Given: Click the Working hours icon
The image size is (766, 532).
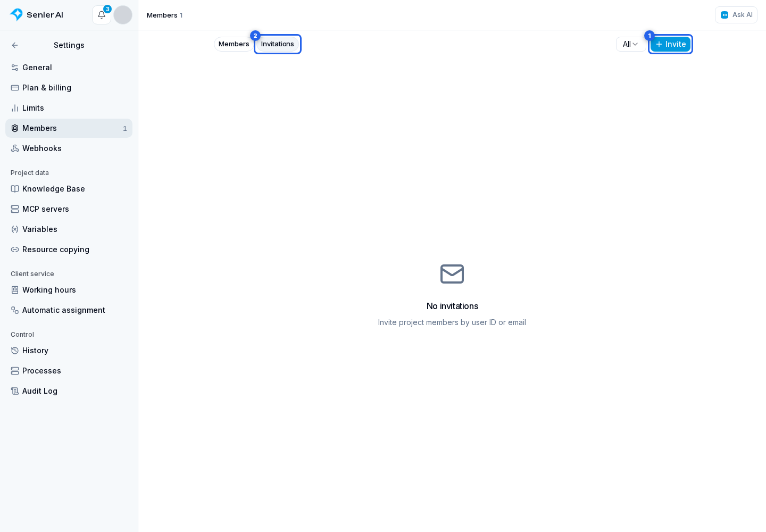Looking at the screenshot, I should [15, 290].
